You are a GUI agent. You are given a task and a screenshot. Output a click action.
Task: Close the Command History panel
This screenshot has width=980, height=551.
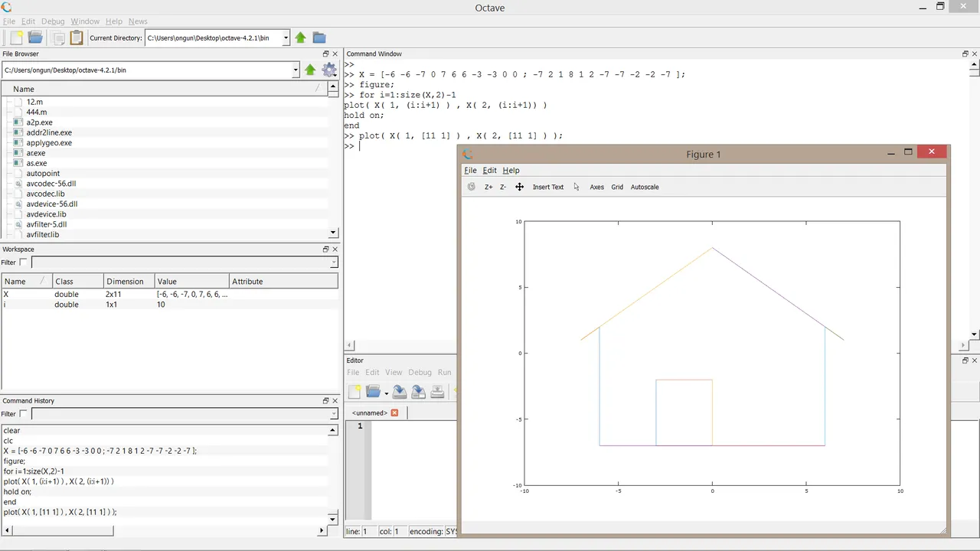(x=335, y=400)
